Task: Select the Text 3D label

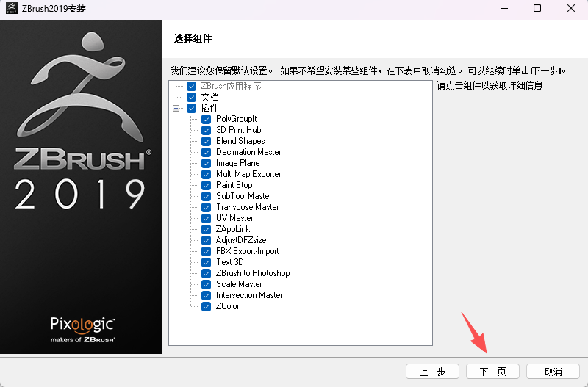Action: [230, 262]
